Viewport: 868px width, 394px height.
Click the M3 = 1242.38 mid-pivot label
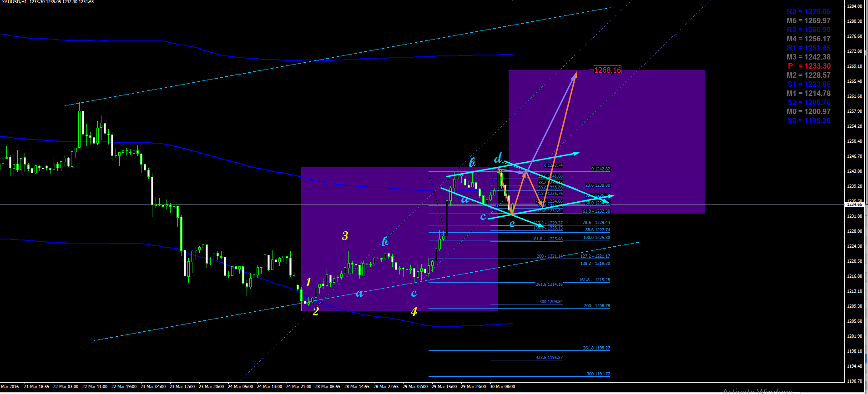(x=809, y=57)
